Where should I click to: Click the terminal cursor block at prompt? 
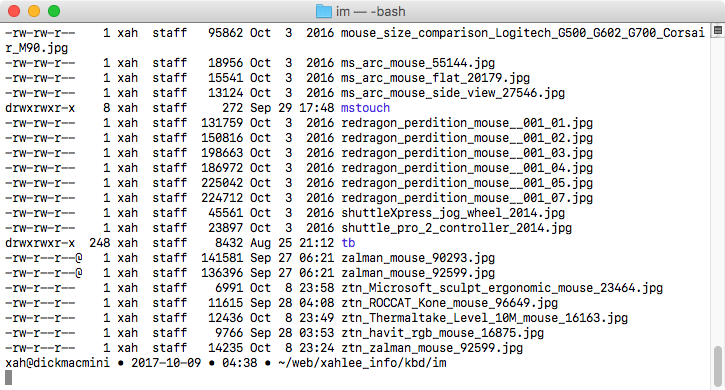pyautogui.click(x=8, y=378)
